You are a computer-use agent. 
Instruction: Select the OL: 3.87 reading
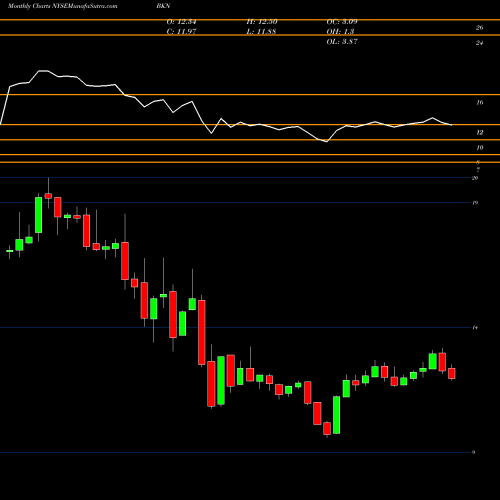(x=342, y=42)
